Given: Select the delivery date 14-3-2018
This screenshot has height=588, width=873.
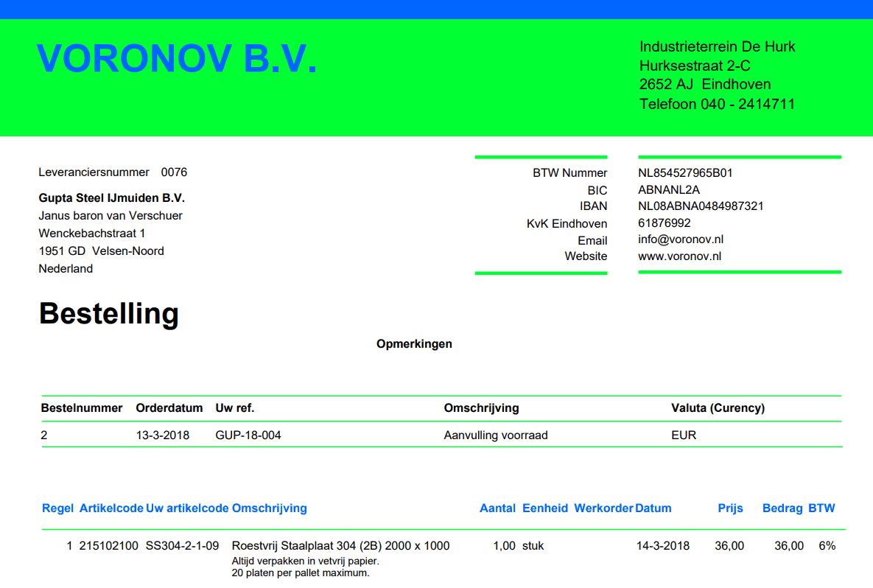Looking at the screenshot, I should click(x=663, y=546).
